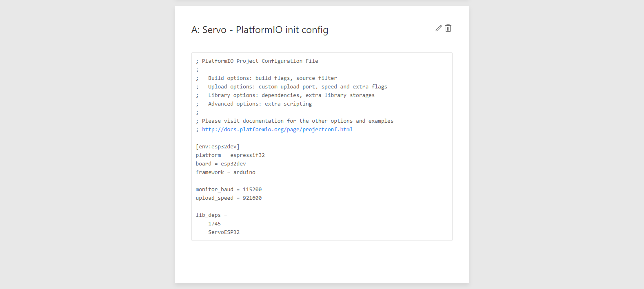Click the 'framework = arduino' line
Viewport: 644px width, 289px height.
click(x=225, y=172)
